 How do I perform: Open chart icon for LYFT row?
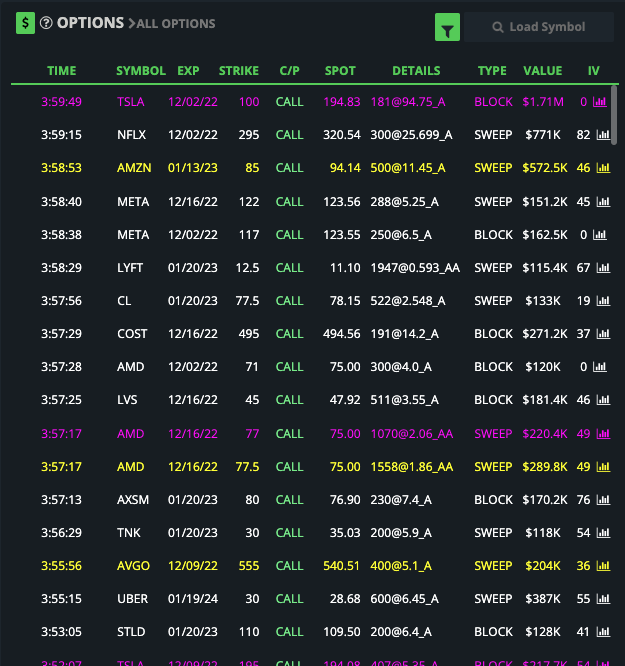(x=603, y=268)
